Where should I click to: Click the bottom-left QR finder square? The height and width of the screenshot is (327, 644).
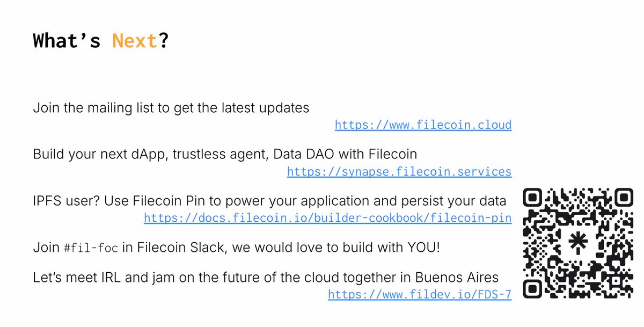[535, 288]
